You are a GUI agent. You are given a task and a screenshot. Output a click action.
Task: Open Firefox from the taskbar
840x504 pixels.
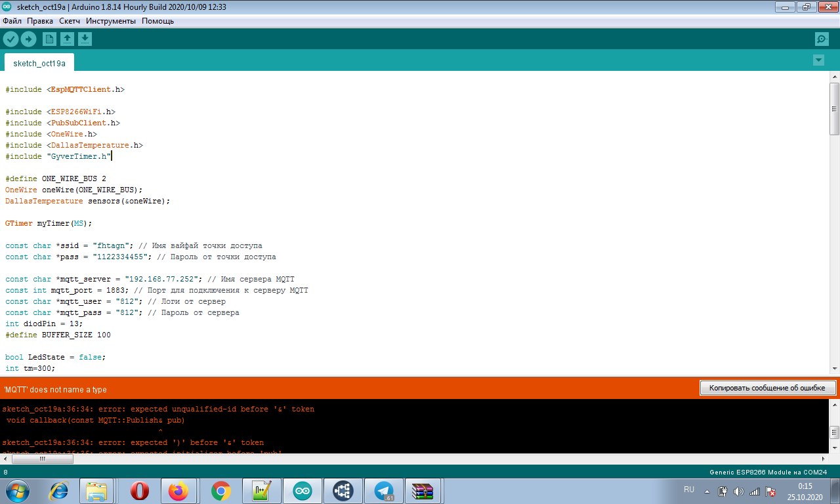click(x=178, y=491)
